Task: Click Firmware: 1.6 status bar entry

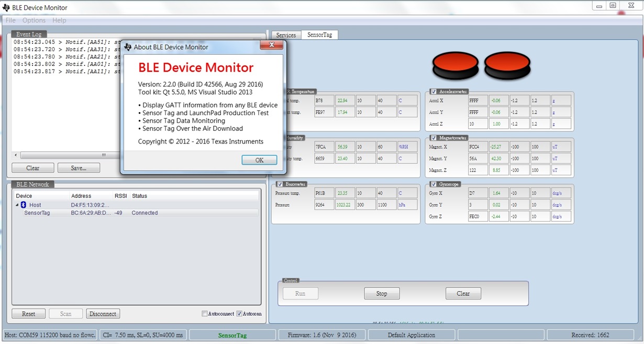Action: point(321,335)
